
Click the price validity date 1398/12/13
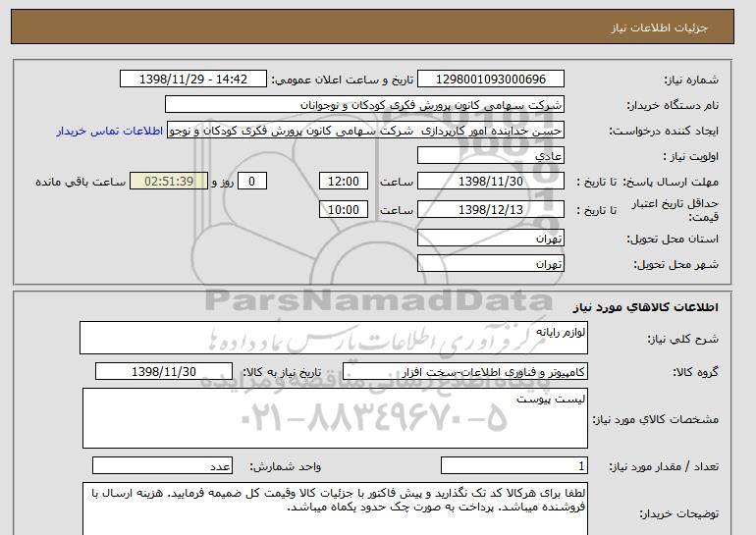click(x=490, y=209)
